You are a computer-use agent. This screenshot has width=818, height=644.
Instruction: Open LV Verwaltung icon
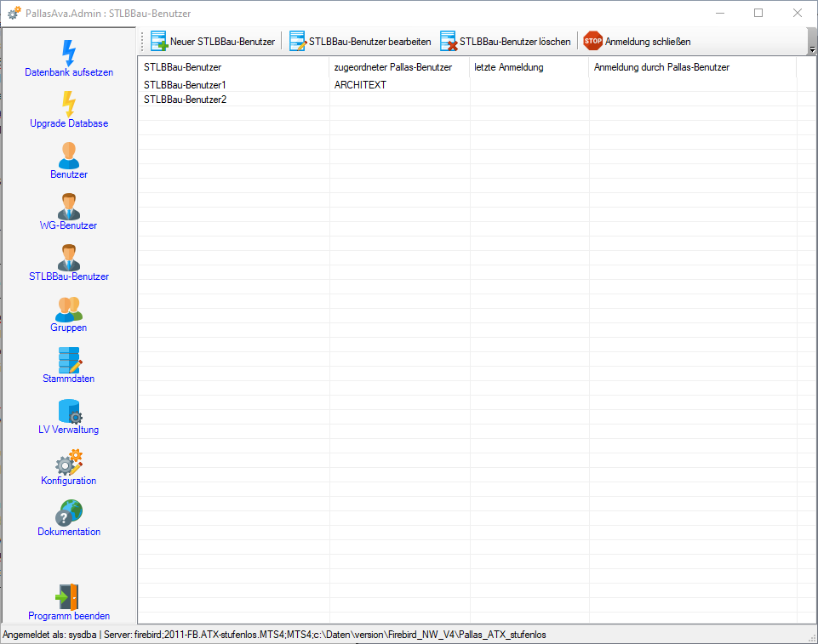[70, 411]
